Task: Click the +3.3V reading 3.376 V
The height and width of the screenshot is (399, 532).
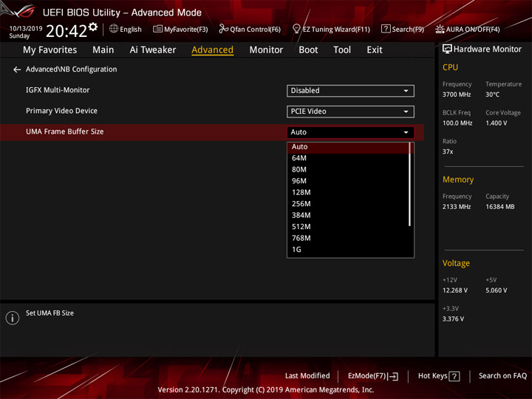Action: [x=453, y=319]
